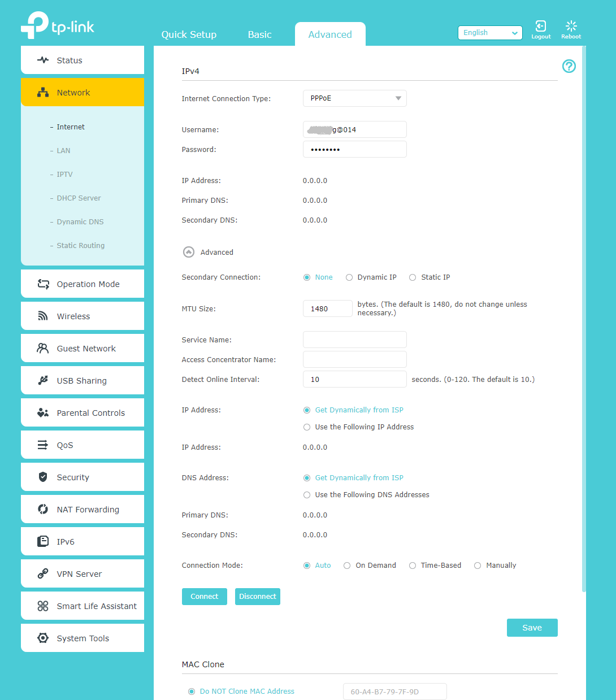Open Internet Connection Type dropdown
Viewport: 616px width, 700px height.
tap(355, 98)
